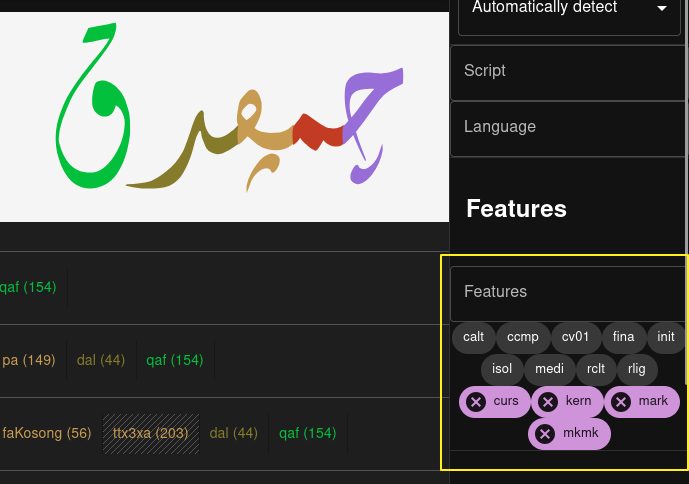Image resolution: width=689 pixels, height=484 pixels.
Task: Toggle the init feature chip
Action: [x=666, y=338]
